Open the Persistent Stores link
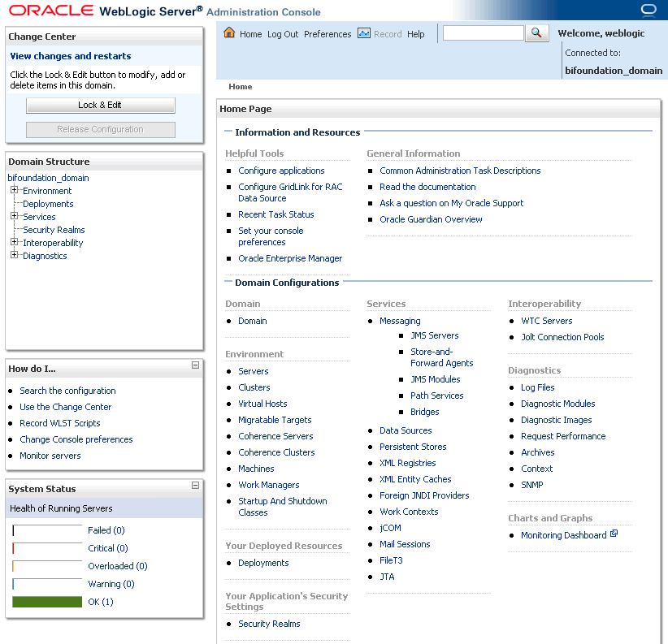This screenshot has height=644, width=668. (414, 447)
